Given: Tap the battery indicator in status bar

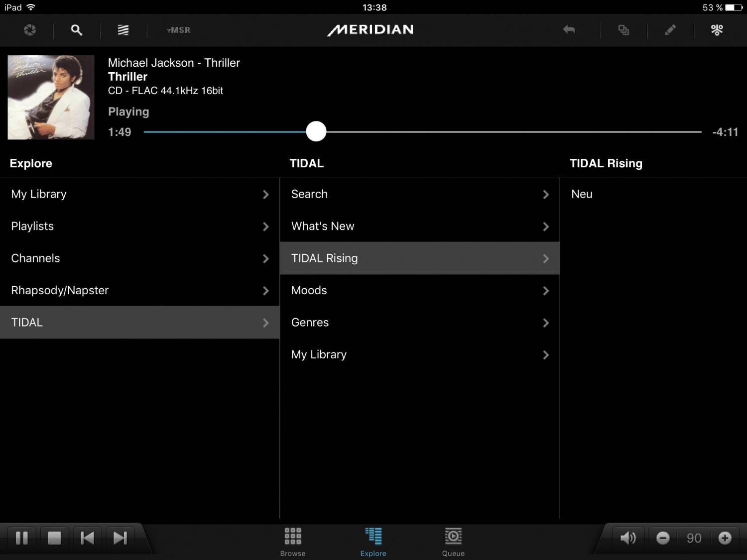Looking at the screenshot, I should click(x=734, y=7).
